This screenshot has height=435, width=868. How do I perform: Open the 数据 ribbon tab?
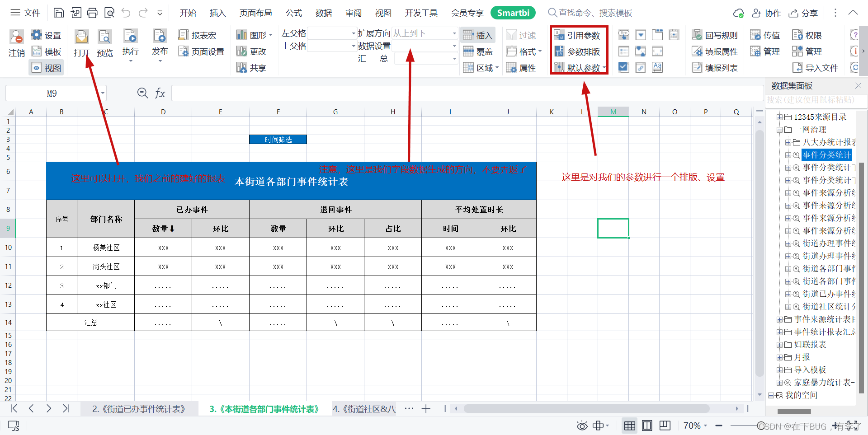click(323, 13)
